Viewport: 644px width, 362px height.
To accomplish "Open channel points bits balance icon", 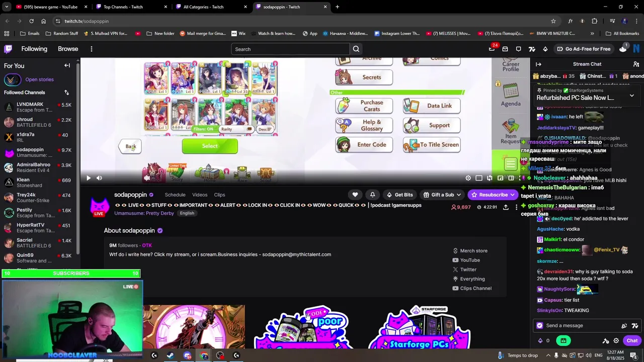I will point(540,340).
